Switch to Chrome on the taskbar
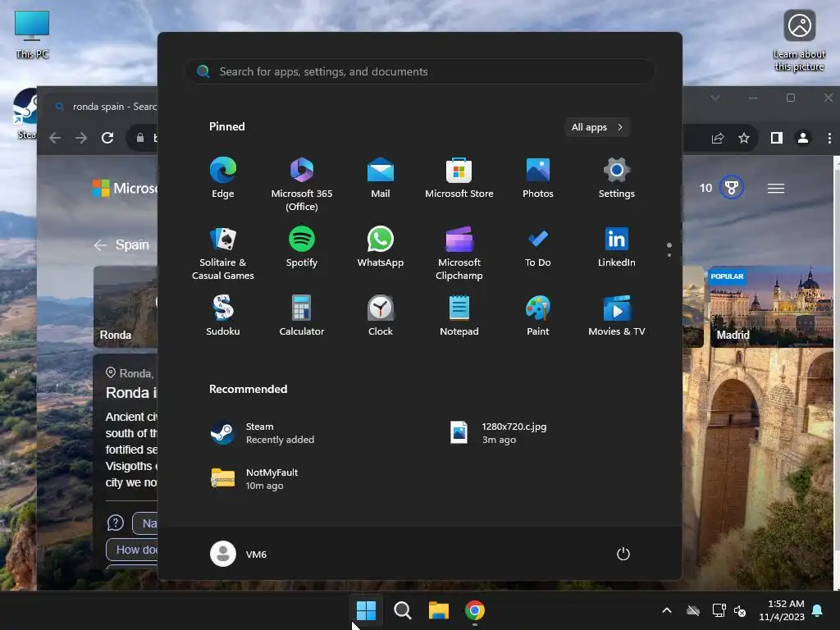 click(x=475, y=610)
